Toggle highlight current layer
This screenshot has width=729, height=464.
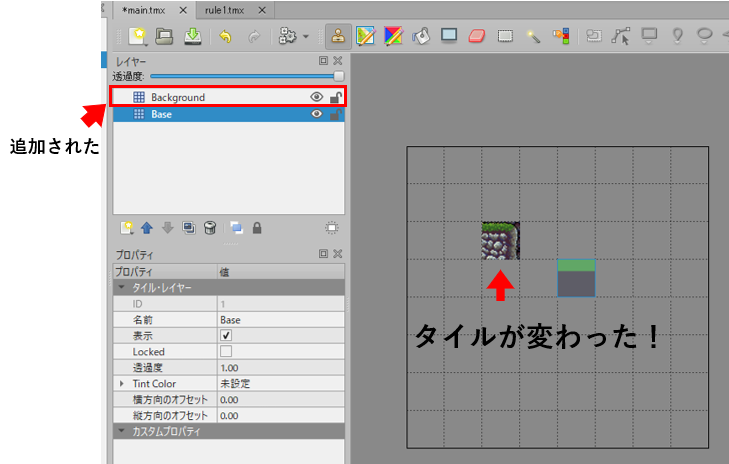332,228
